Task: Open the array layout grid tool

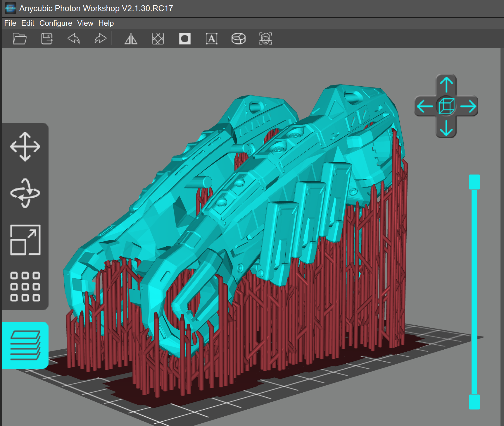Action: (25, 287)
